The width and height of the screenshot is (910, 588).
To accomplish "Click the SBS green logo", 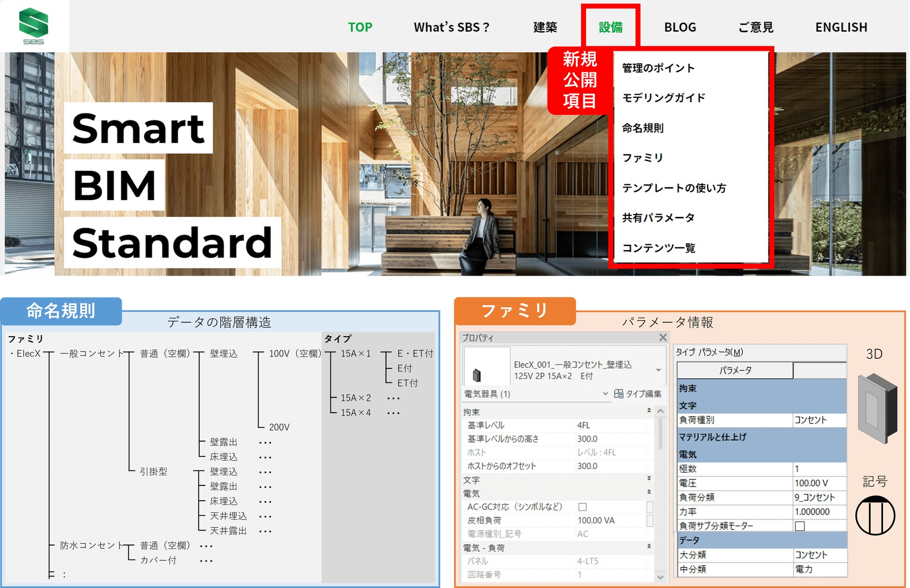I will click(x=33, y=25).
